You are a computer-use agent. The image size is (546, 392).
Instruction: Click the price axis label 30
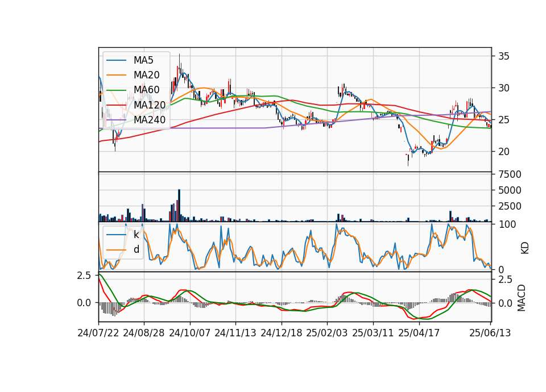point(503,88)
